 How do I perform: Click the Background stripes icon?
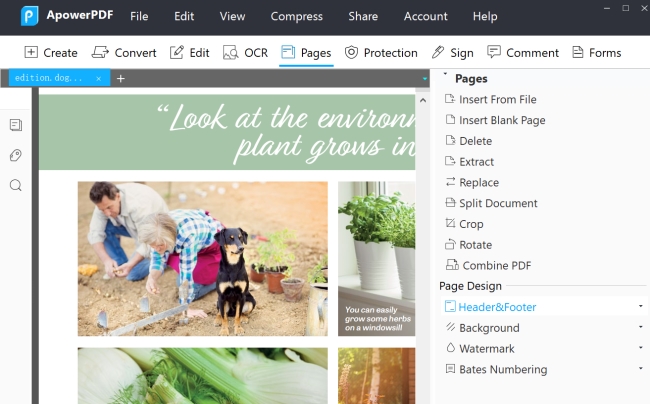tap(450, 327)
